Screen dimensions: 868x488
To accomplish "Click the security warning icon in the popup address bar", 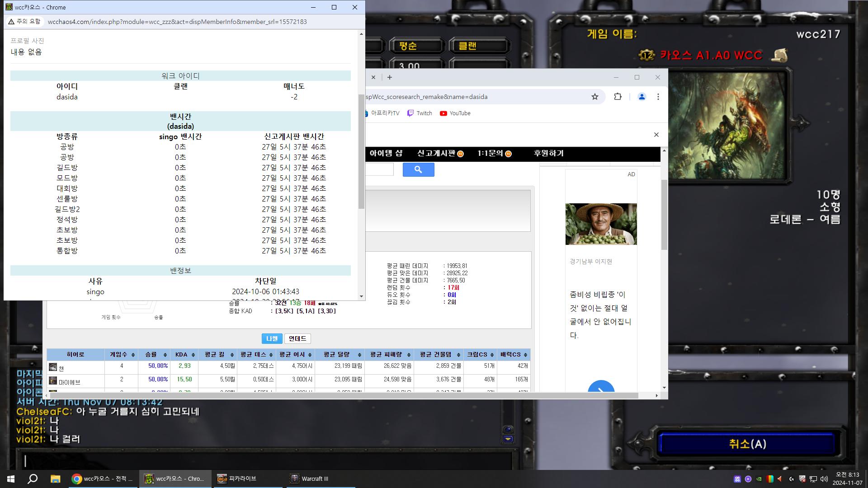I will click(11, 22).
